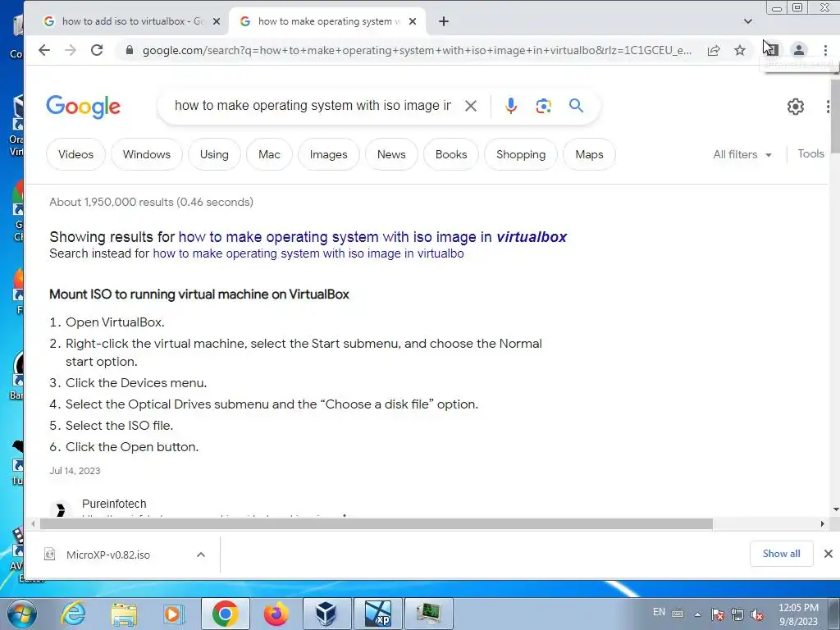Click the horizontal scrollbar right arrow

tap(822, 523)
